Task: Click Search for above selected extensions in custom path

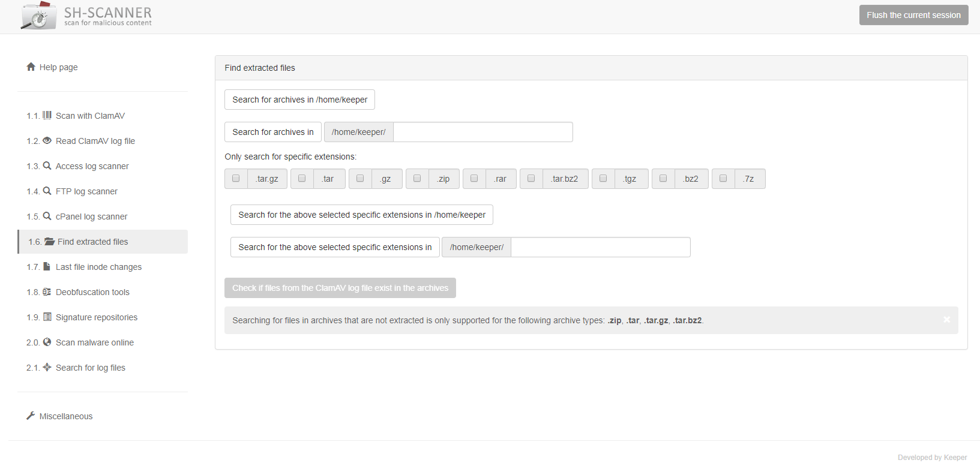Action: 335,247
